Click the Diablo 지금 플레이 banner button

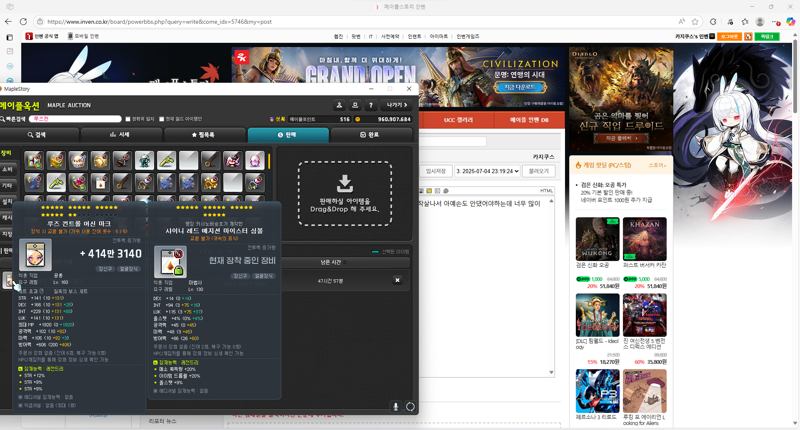(x=621, y=138)
